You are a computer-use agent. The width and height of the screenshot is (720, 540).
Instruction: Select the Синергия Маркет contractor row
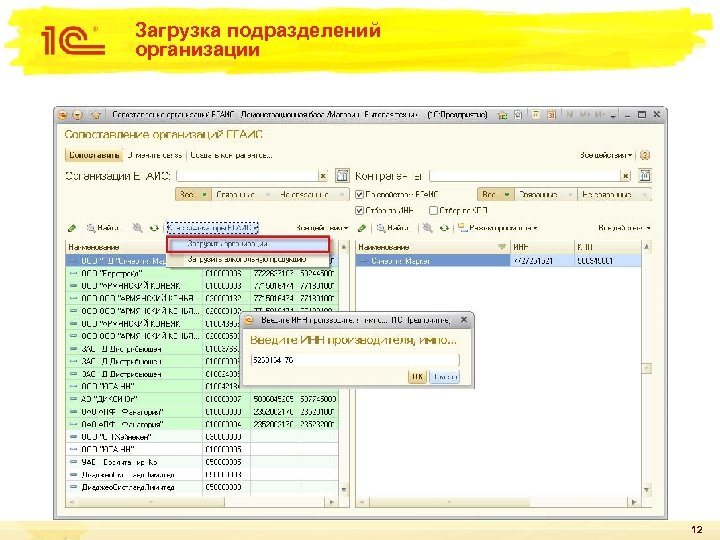point(498,261)
